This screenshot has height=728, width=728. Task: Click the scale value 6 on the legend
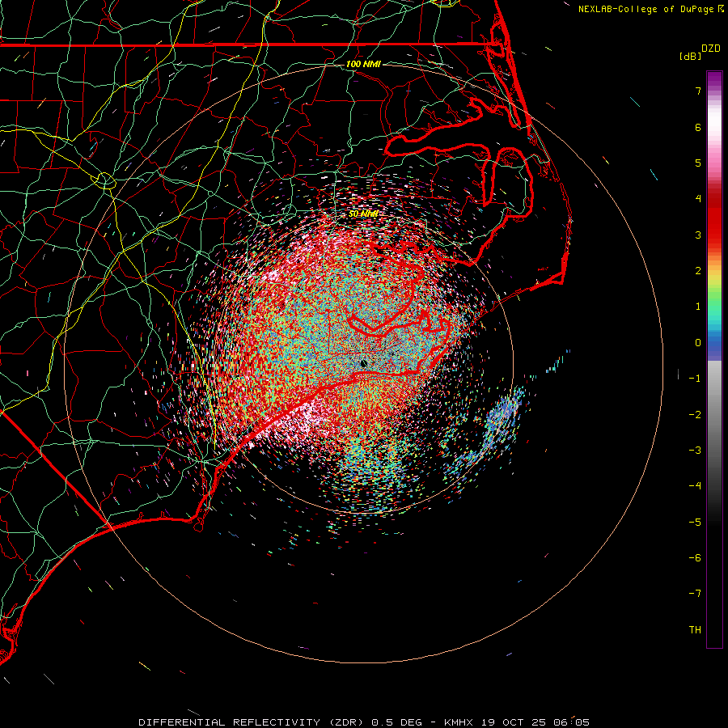(698, 127)
